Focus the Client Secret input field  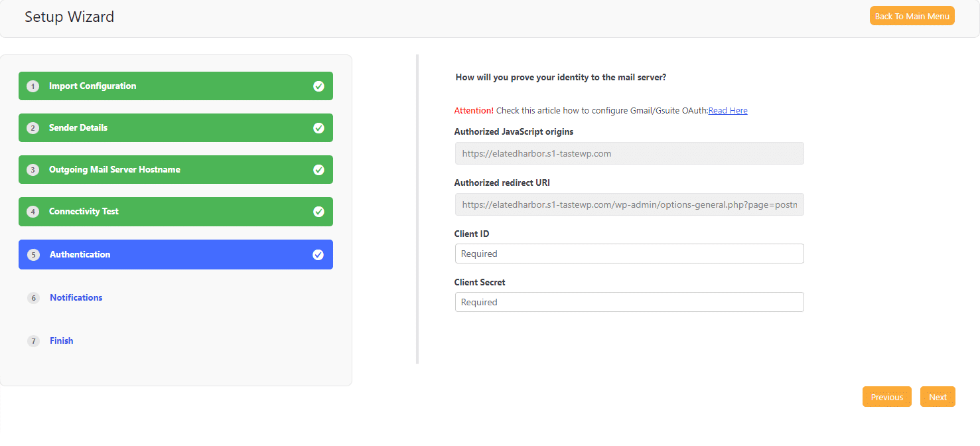pyautogui.click(x=629, y=302)
